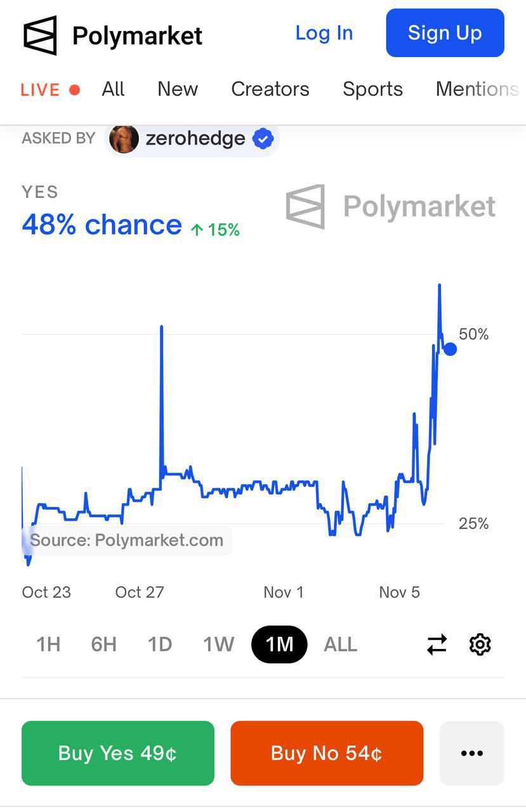Click the swap arrows icon beside settings
The image size is (526, 812).
click(x=437, y=645)
